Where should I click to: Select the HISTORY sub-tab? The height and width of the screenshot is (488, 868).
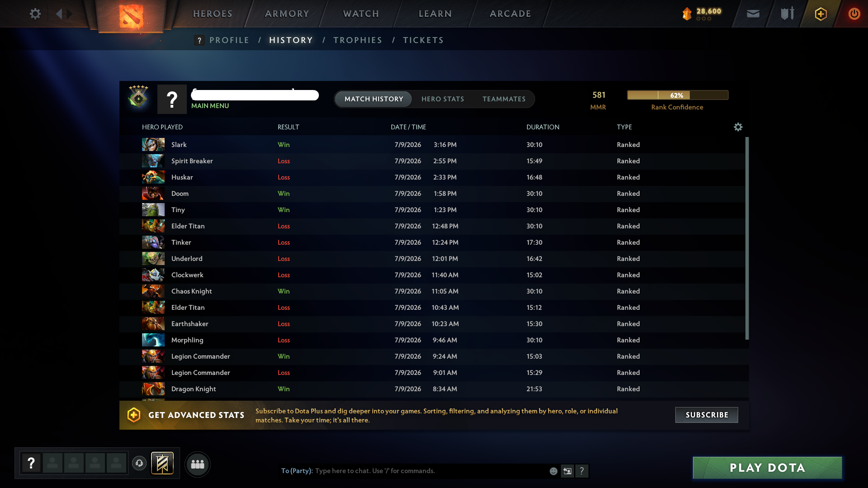(x=291, y=40)
